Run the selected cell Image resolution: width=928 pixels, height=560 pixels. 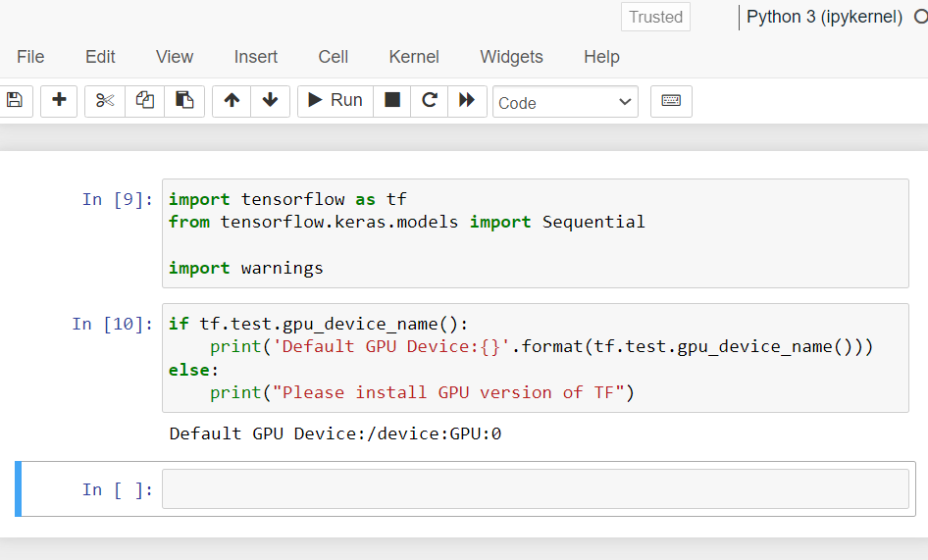tap(335, 101)
